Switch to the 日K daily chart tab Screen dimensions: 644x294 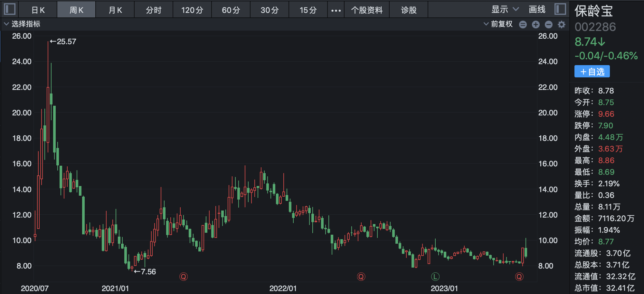point(38,9)
